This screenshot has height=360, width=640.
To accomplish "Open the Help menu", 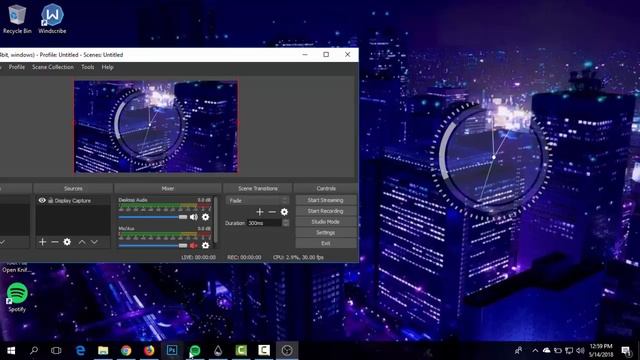I will [107, 67].
